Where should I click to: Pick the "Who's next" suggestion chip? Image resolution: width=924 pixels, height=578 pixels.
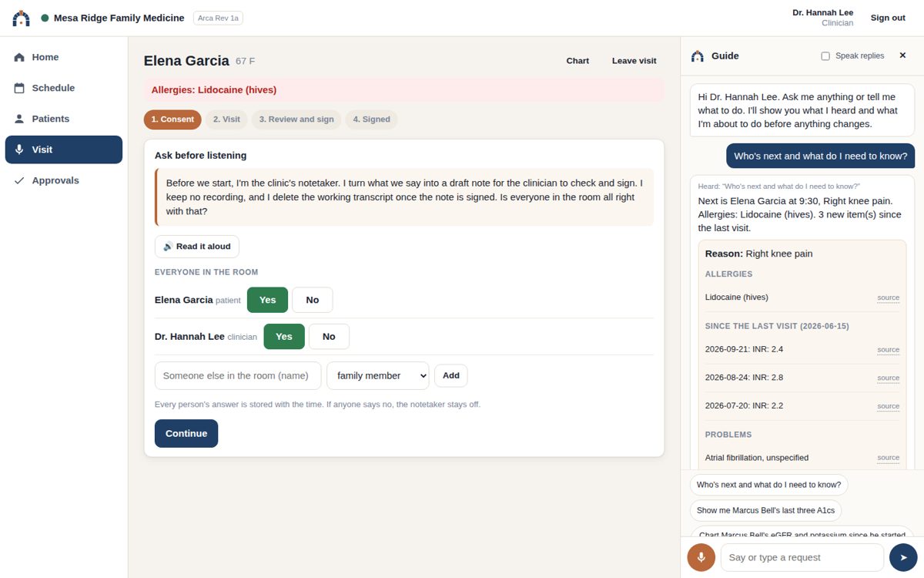[x=769, y=485]
